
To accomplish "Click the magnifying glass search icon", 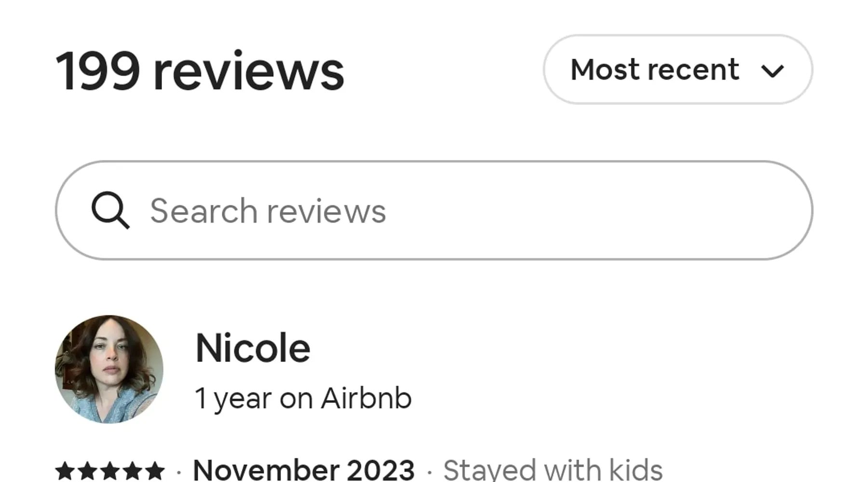I will (x=110, y=210).
